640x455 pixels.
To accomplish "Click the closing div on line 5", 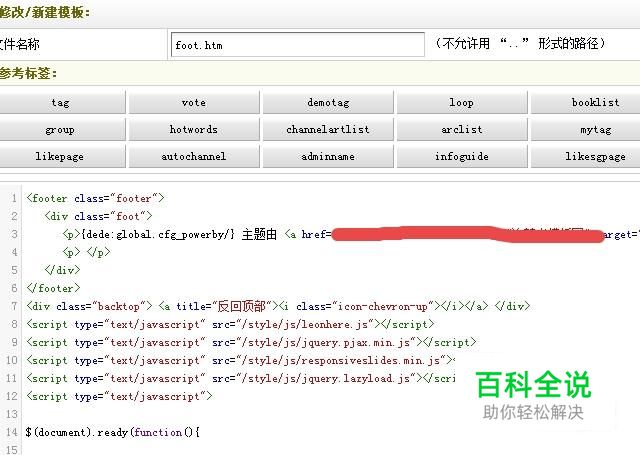I will click(x=62, y=270).
